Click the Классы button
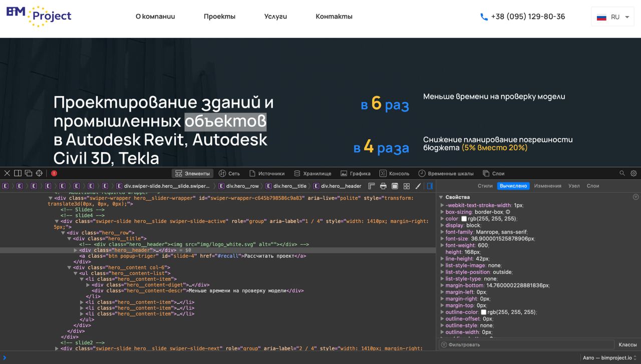This screenshot has height=364, width=641. tap(627, 344)
